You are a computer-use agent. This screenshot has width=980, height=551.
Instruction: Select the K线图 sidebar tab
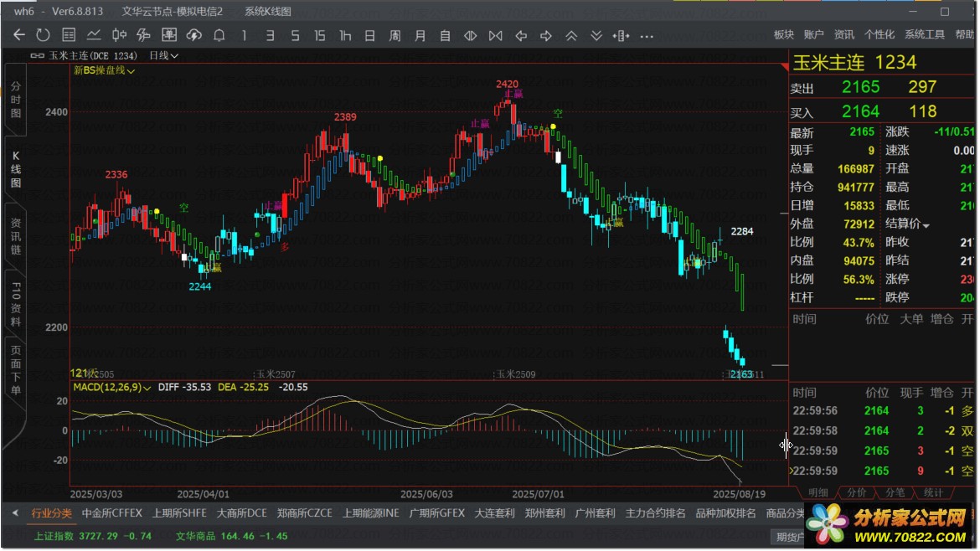[16, 168]
